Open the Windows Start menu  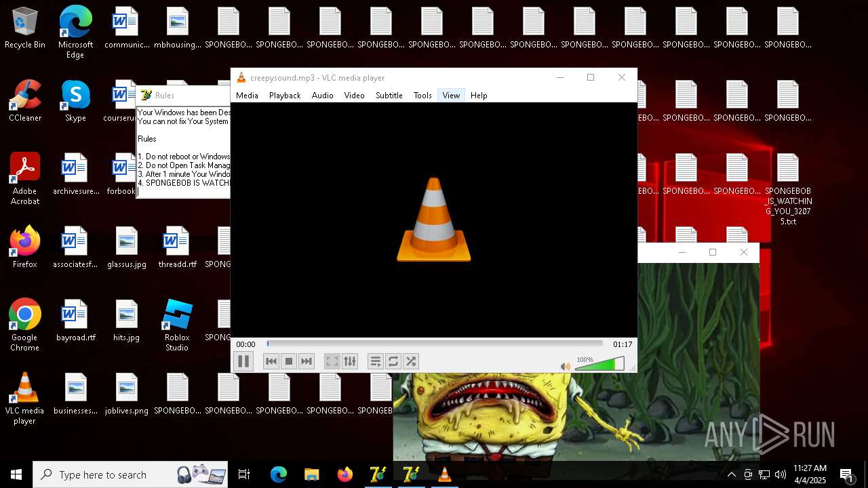tap(16, 474)
